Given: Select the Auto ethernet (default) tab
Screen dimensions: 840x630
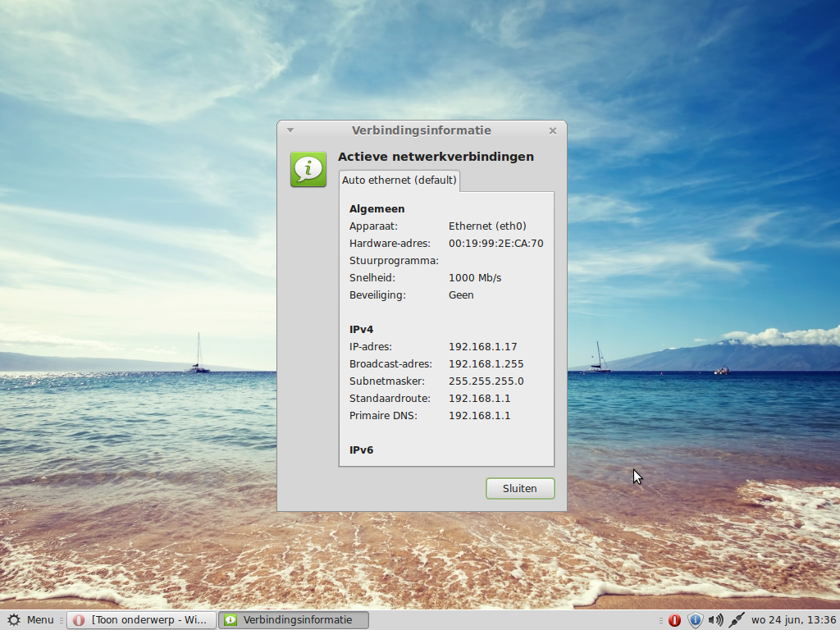Looking at the screenshot, I should pyautogui.click(x=399, y=180).
